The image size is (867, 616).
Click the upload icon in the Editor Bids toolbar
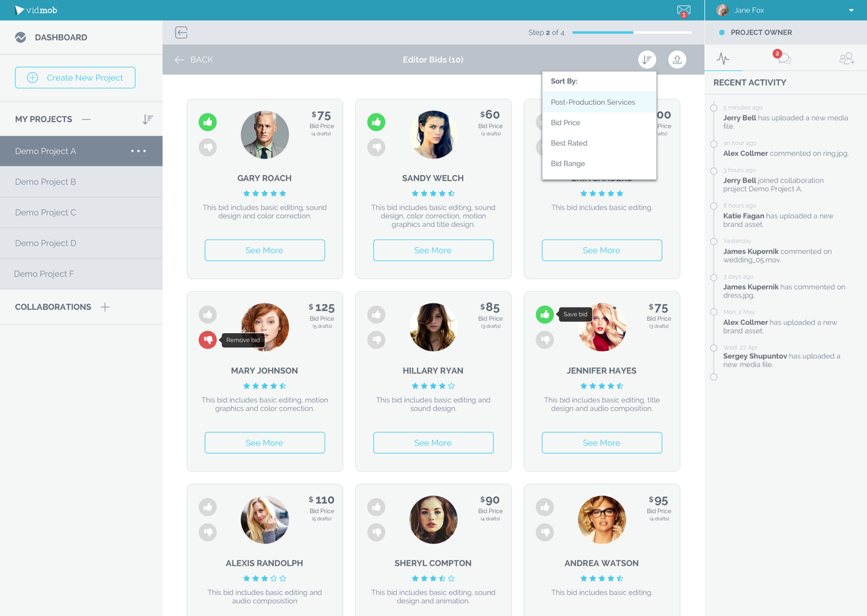(x=677, y=59)
